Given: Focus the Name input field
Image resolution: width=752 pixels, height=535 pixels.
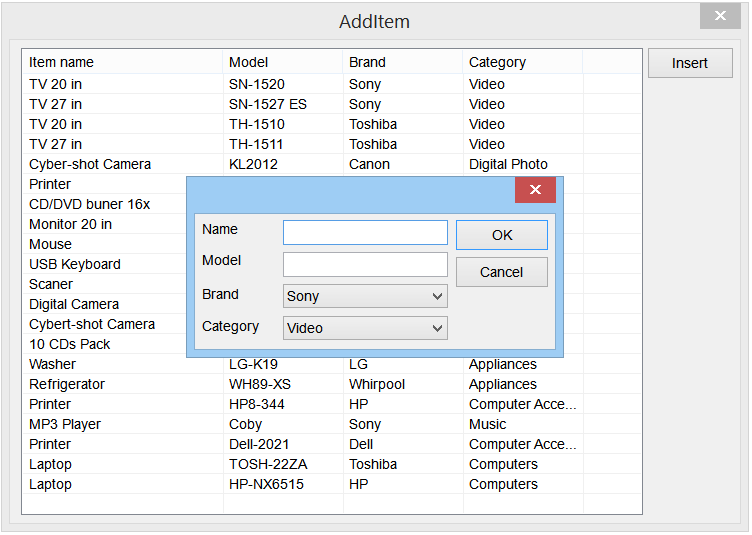Looking at the screenshot, I should tap(365, 233).
